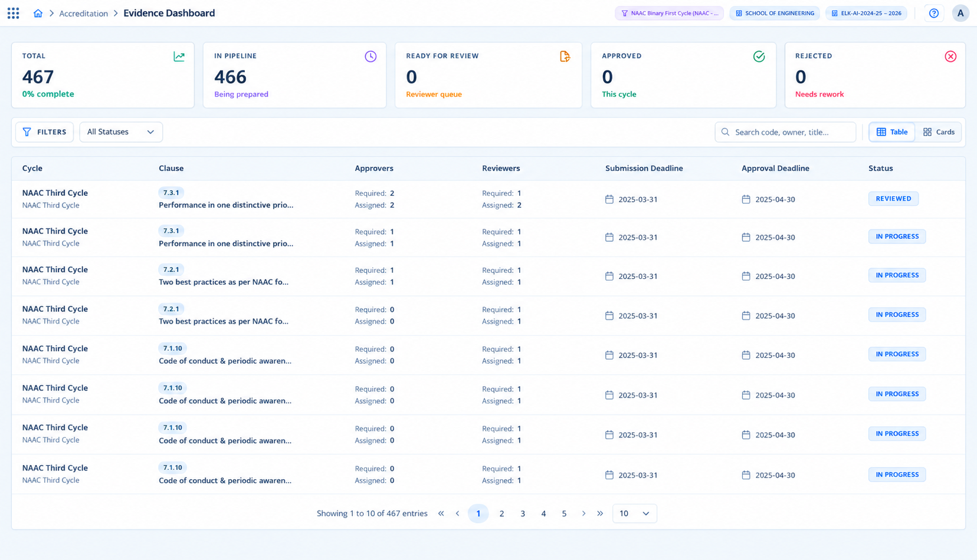The image size is (977, 560).
Task: Click the Cycle column header
Action: click(32, 169)
